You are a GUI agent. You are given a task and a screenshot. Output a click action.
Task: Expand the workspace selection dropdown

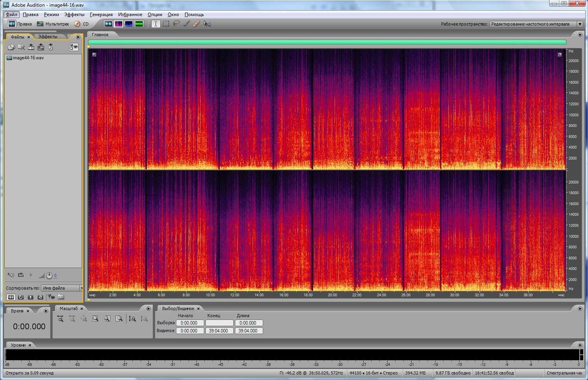coord(579,24)
